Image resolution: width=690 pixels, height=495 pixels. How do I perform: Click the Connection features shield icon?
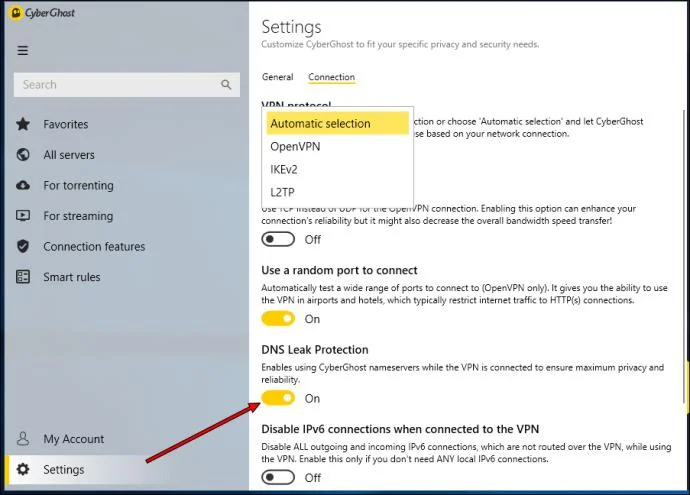23,246
